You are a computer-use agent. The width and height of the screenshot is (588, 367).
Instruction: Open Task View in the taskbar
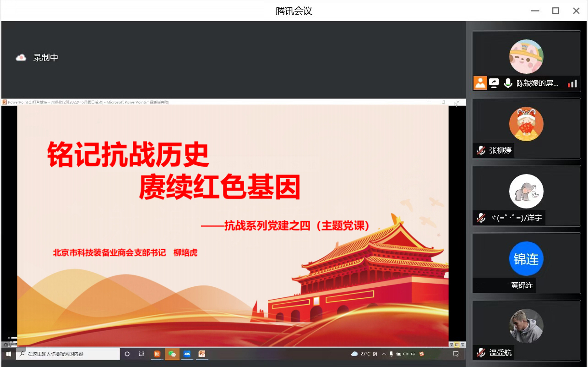pyautogui.click(x=142, y=354)
